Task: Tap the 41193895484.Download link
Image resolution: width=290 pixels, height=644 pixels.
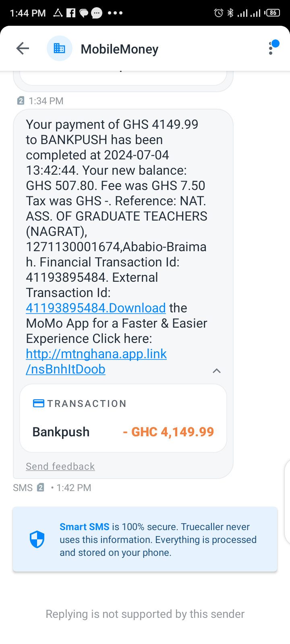Action: [x=96, y=308]
